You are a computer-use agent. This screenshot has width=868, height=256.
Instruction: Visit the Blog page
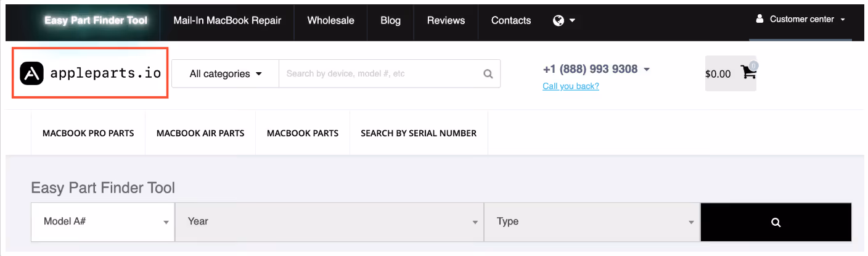click(x=391, y=20)
